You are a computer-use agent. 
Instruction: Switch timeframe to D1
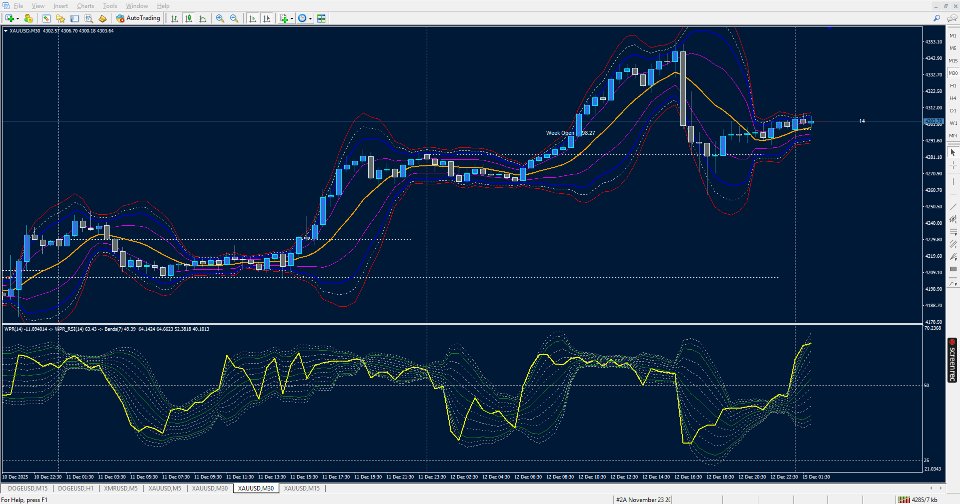[x=953, y=110]
